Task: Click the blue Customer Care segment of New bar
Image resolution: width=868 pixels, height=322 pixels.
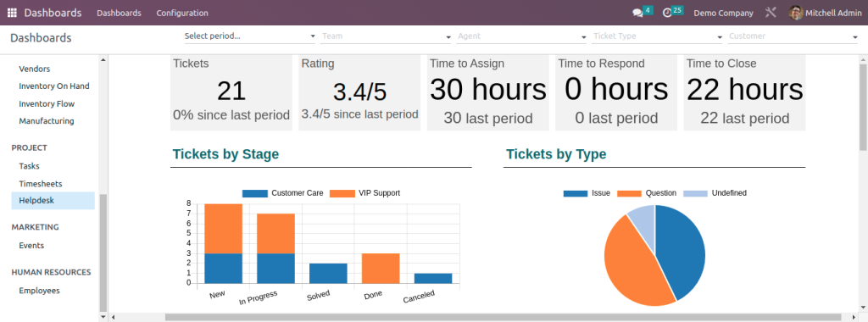Action: tap(223, 269)
